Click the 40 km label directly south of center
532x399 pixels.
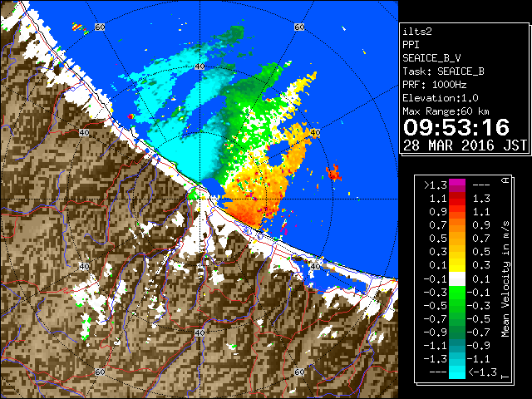[x=199, y=332]
